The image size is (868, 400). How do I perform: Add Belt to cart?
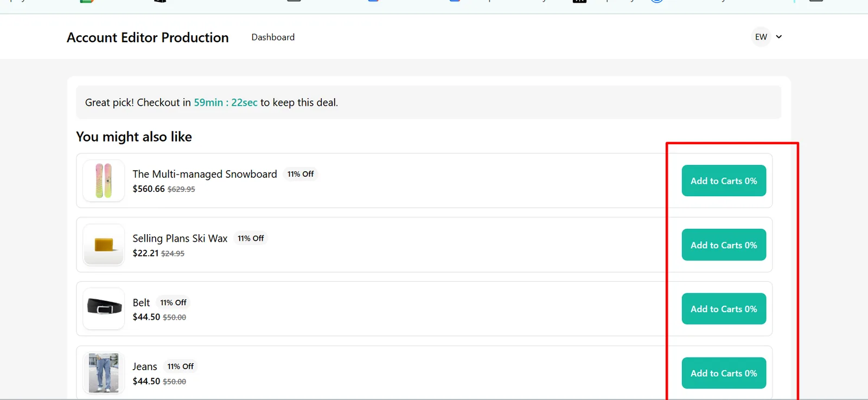pyautogui.click(x=724, y=309)
